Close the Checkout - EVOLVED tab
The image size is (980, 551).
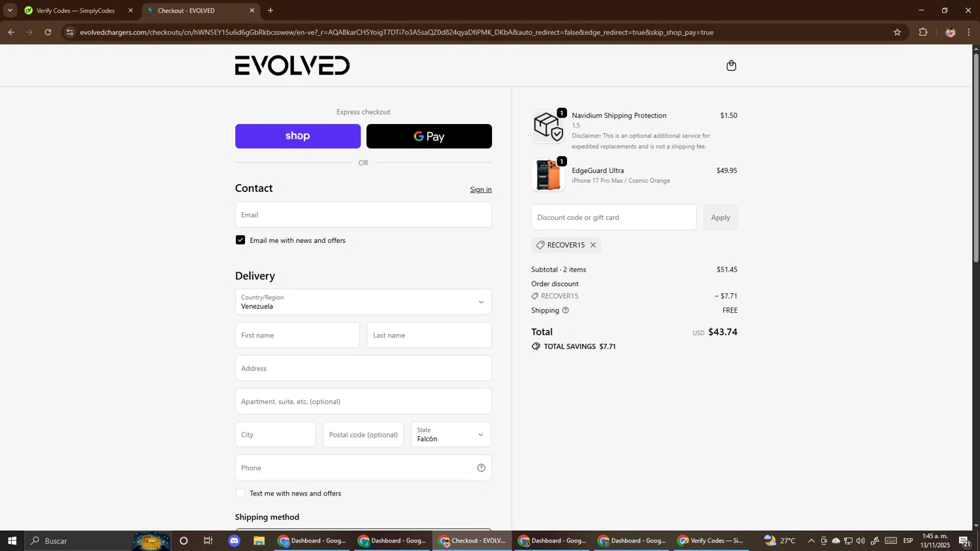point(252,10)
